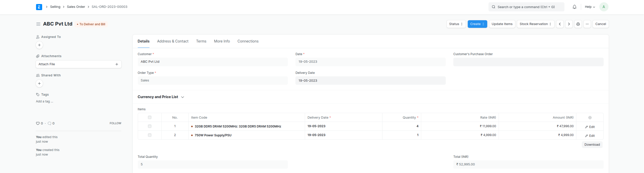
Task: Open the notifications bell
Action: (574, 7)
